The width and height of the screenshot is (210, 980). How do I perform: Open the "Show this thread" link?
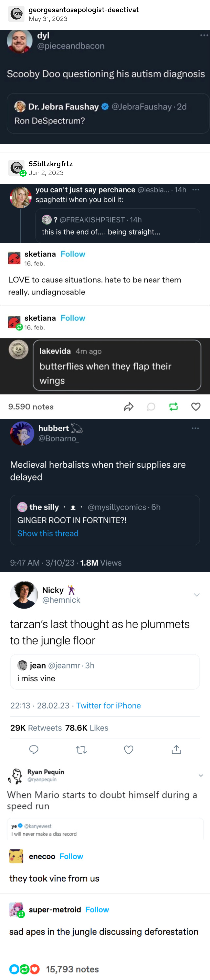click(48, 533)
